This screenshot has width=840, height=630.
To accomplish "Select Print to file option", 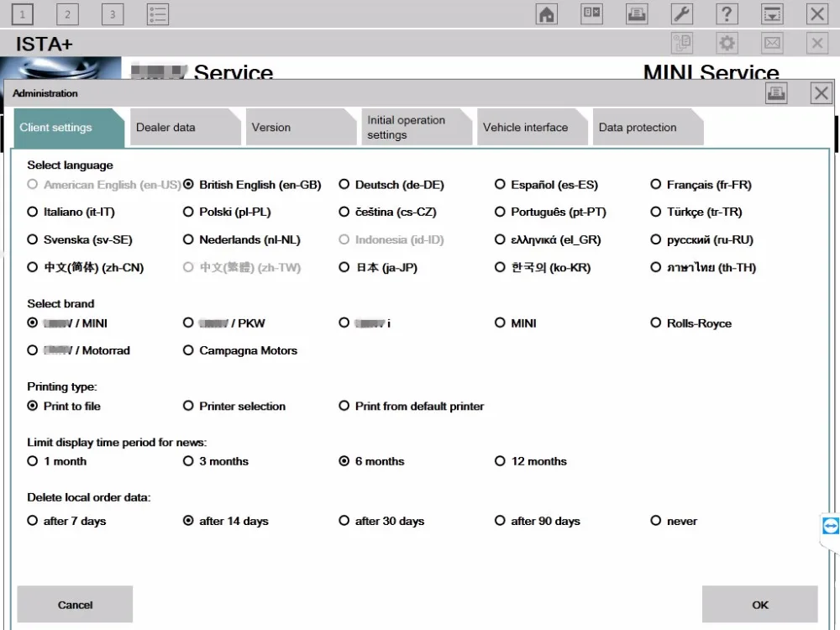I will point(64,406).
